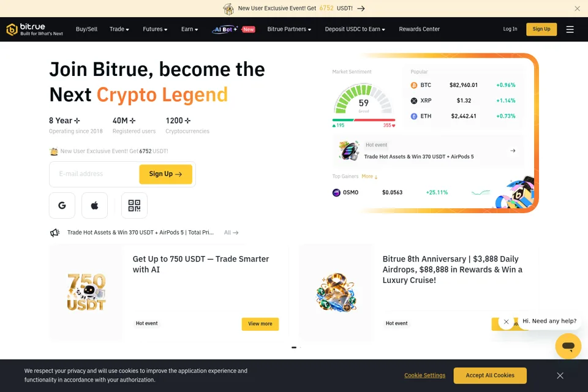
Task: Open 'Get Up to 750 USDT' card title
Action: pos(201,264)
